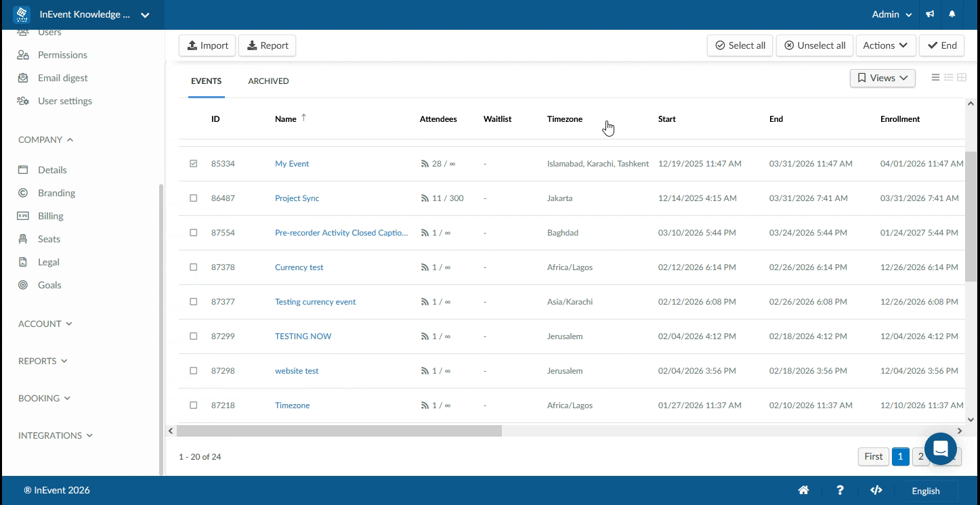Switch to the ARCHIVED tab
Viewport: 980px width, 505px height.
pos(268,81)
